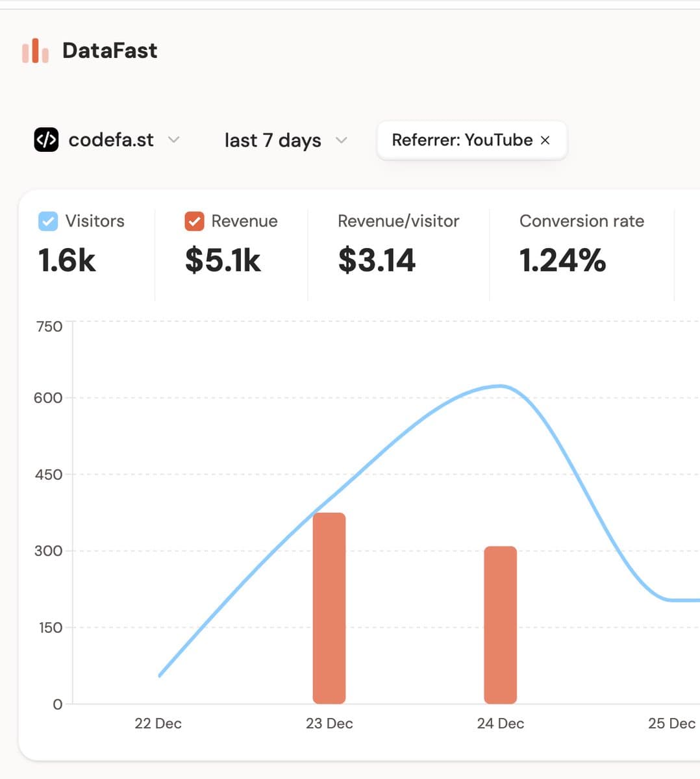Remove the Referrer: YouTube filter

(545, 140)
